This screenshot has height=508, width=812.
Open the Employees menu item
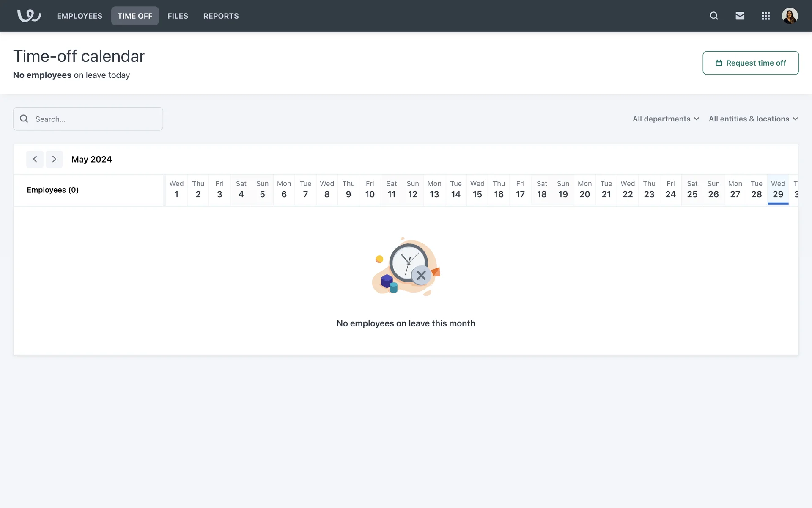tap(80, 16)
